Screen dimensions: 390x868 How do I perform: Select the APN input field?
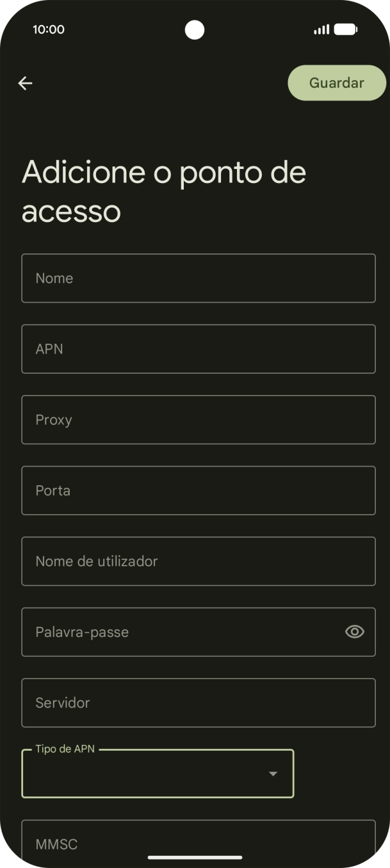tap(199, 349)
